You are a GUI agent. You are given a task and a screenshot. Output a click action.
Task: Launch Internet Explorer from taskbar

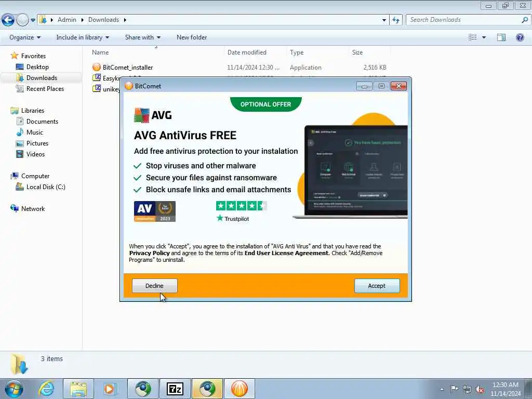click(46, 389)
